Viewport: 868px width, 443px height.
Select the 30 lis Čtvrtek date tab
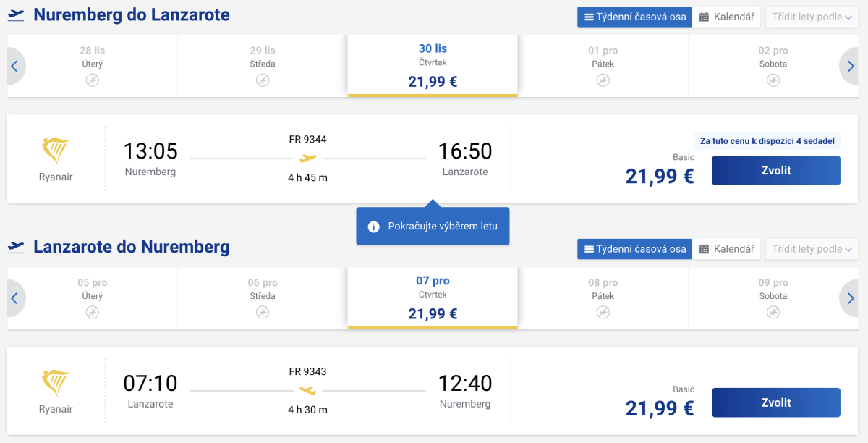433,66
